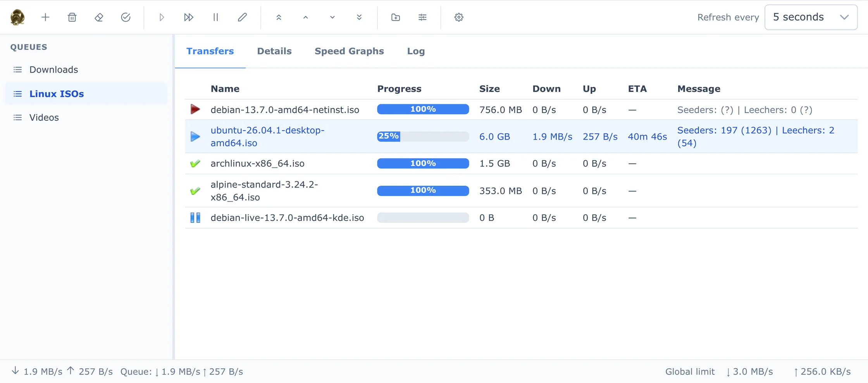Click archlinux 1.5 GB size cell
This screenshot has width=868, height=383.
tap(494, 164)
